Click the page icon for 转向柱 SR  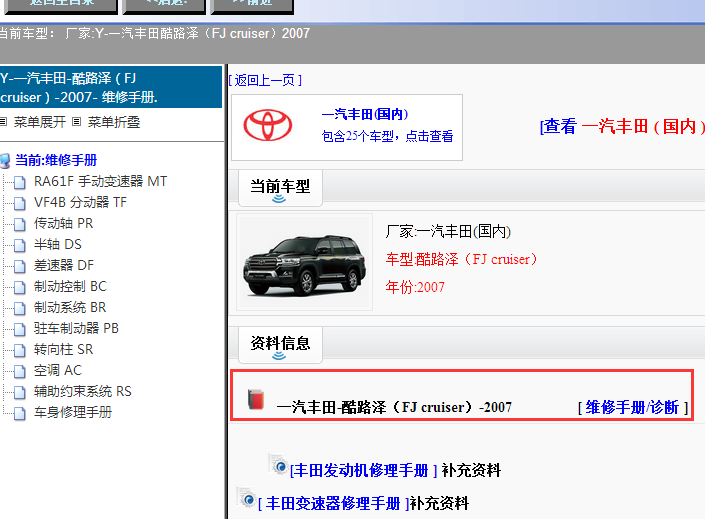click(x=20, y=350)
